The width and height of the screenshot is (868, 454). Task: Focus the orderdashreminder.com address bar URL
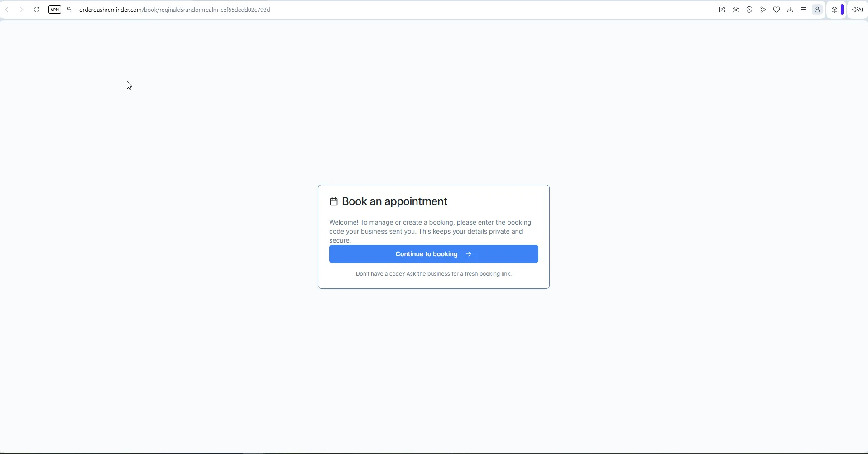point(174,10)
